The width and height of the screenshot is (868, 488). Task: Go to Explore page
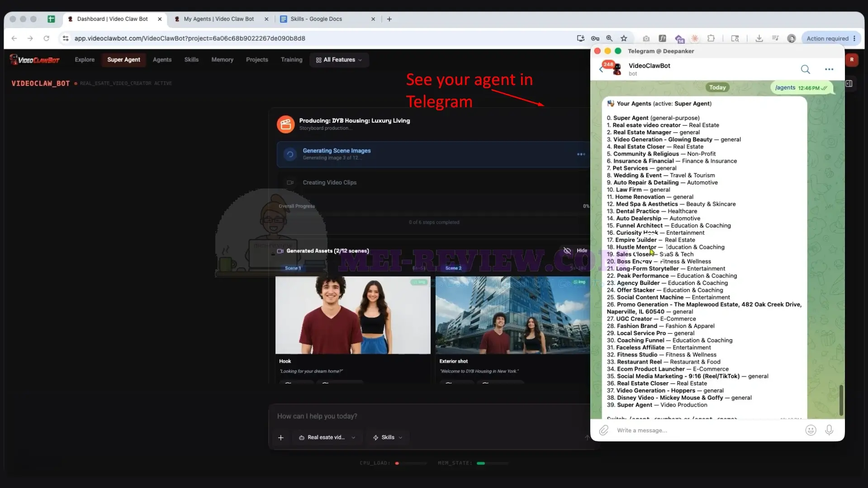click(x=85, y=60)
